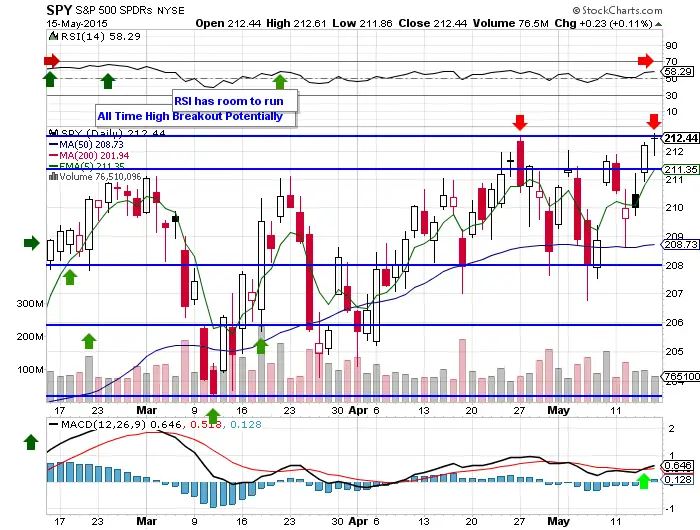Click the 2 label on MACD axis
Viewport: 700px width, 530px height.
[671, 429]
